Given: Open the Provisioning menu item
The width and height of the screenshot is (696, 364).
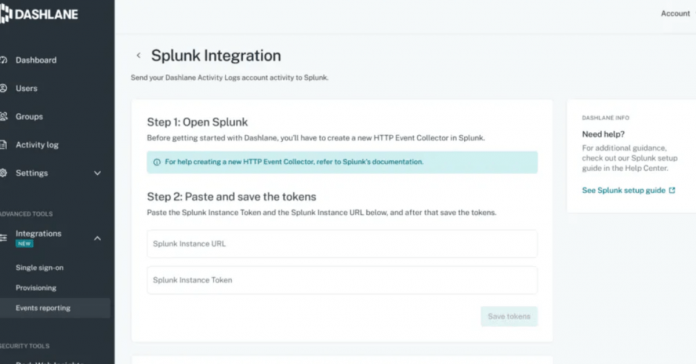Looking at the screenshot, I should (x=36, y=288).
